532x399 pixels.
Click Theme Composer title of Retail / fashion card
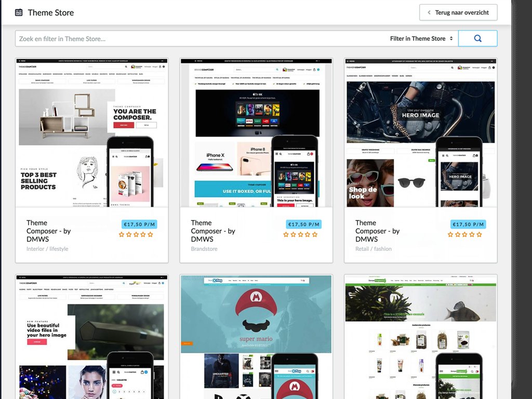(x=377, y=231)
